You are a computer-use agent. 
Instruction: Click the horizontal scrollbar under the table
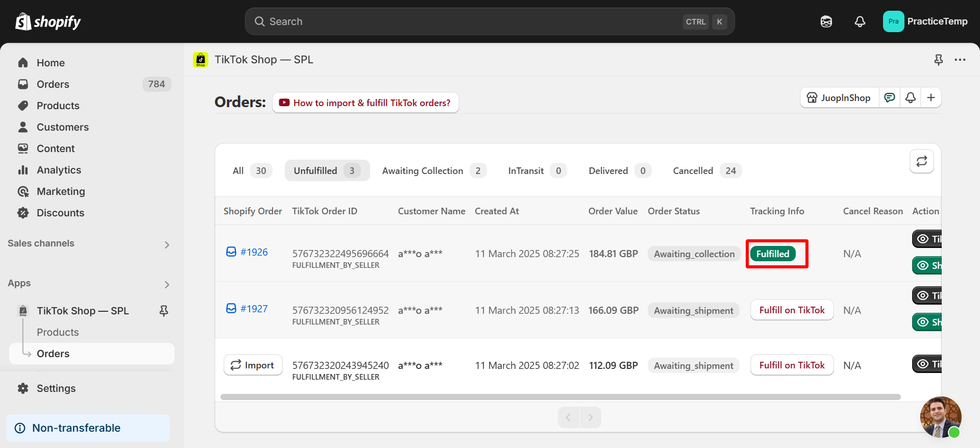coord(560,397)
